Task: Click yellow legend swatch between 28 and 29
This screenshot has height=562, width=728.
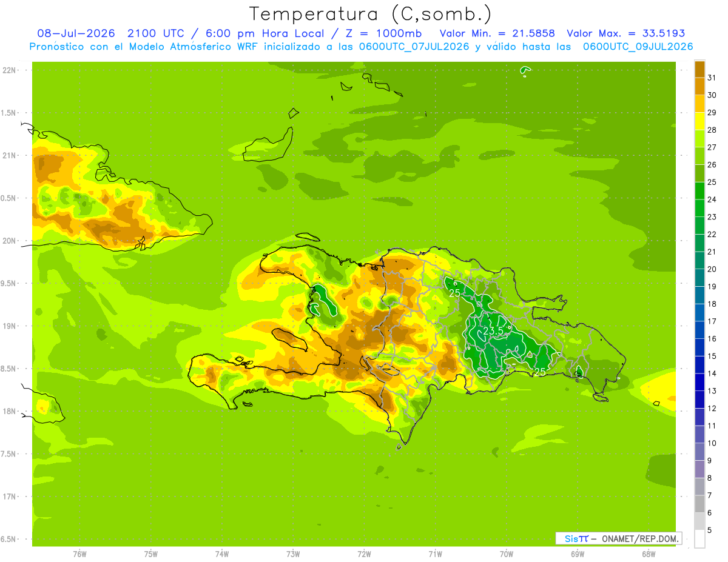Action: (699, 121)
